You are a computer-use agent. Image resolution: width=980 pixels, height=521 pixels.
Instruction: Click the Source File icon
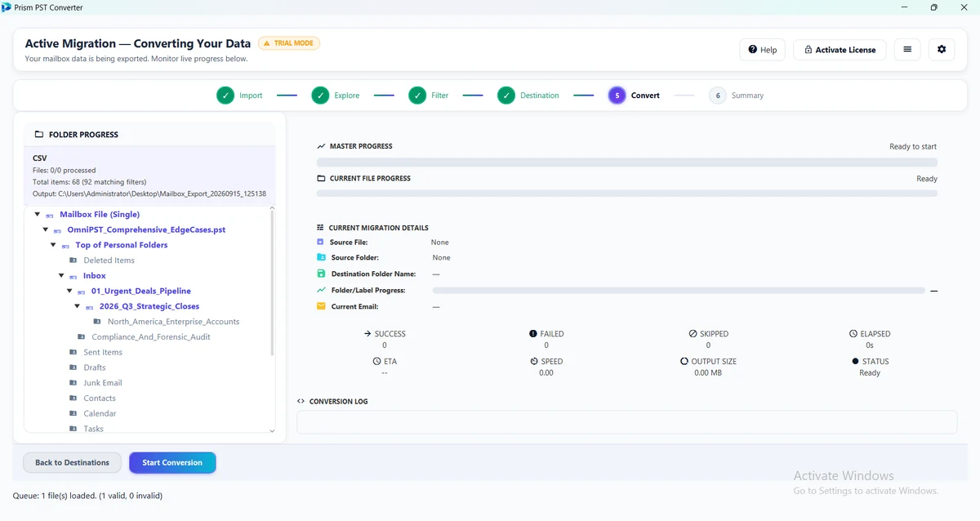click(321, 243)
